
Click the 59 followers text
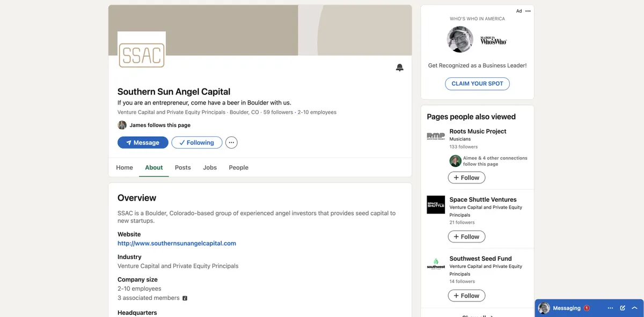pyautogui.click(x=278, y=112)
